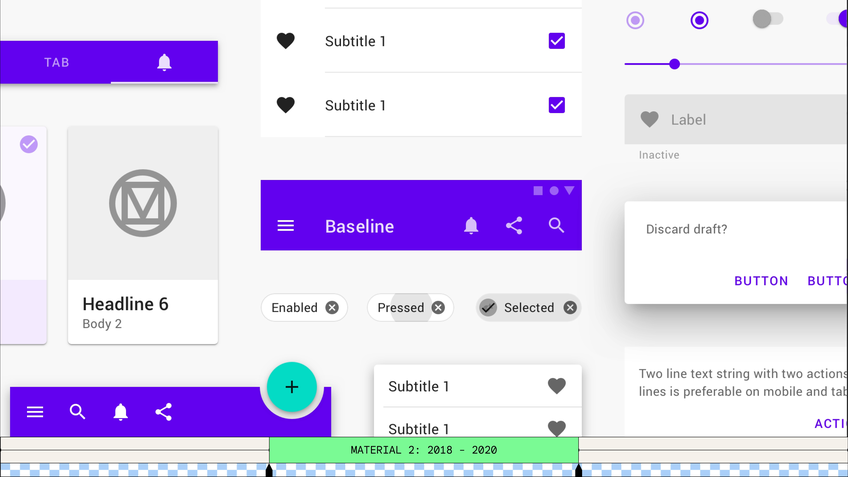
Task: Click the Discard draft? dialog text
Action: 686,229
